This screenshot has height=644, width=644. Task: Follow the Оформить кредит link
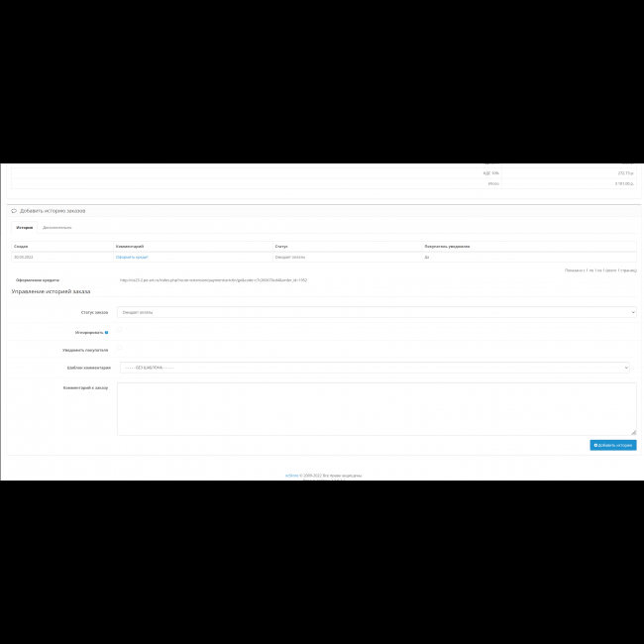coord(132,257)
